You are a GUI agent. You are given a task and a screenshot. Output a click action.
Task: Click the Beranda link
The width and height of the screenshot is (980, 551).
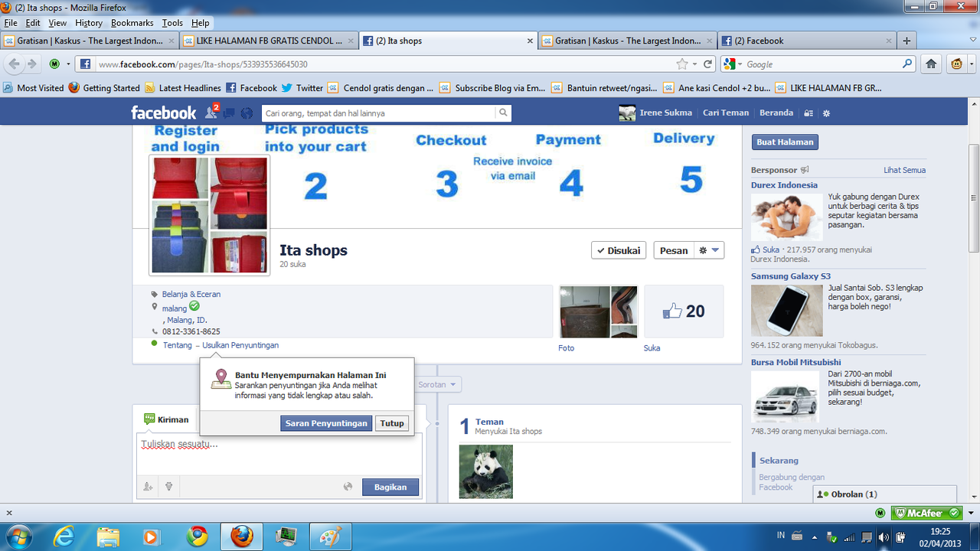click(776, 112)
